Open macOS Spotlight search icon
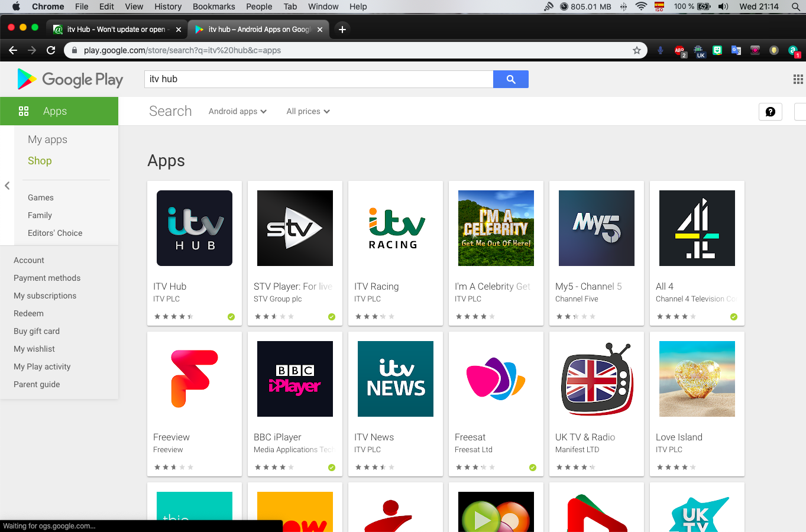 pos(795,7)
